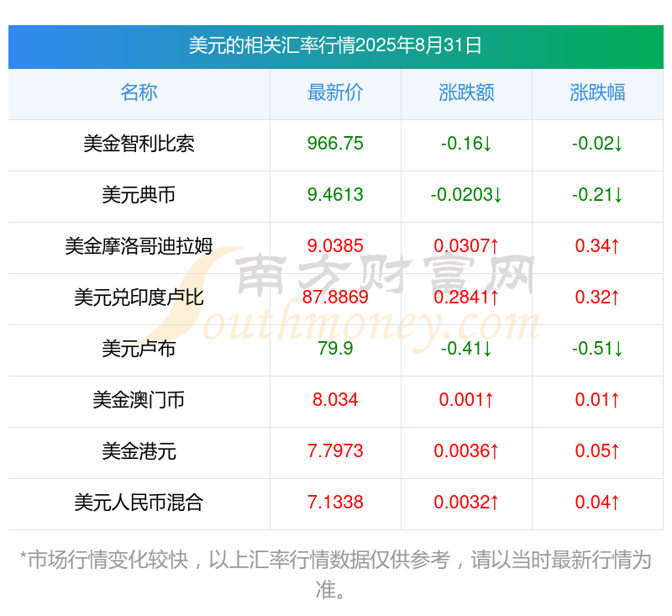Select the 美金澳门币 row name

tap(139, 400)
